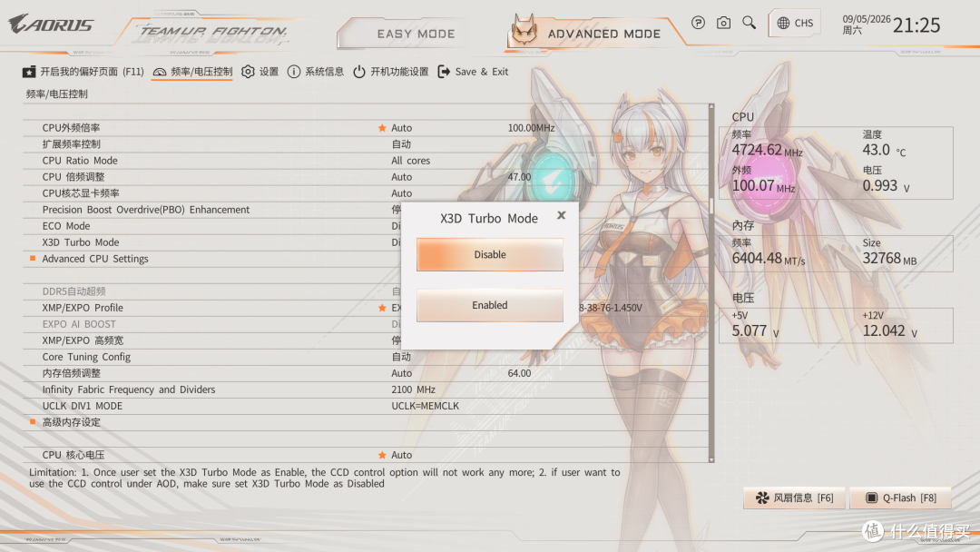
Task: Select the EXPO AI BOOST row
Action: point(212,324)
